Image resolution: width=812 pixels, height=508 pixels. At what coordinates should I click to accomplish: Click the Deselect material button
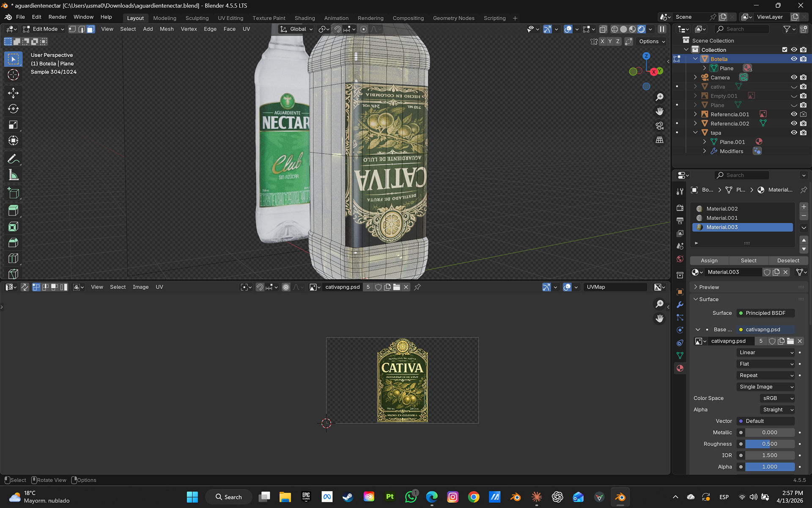(x=788, y=260)
